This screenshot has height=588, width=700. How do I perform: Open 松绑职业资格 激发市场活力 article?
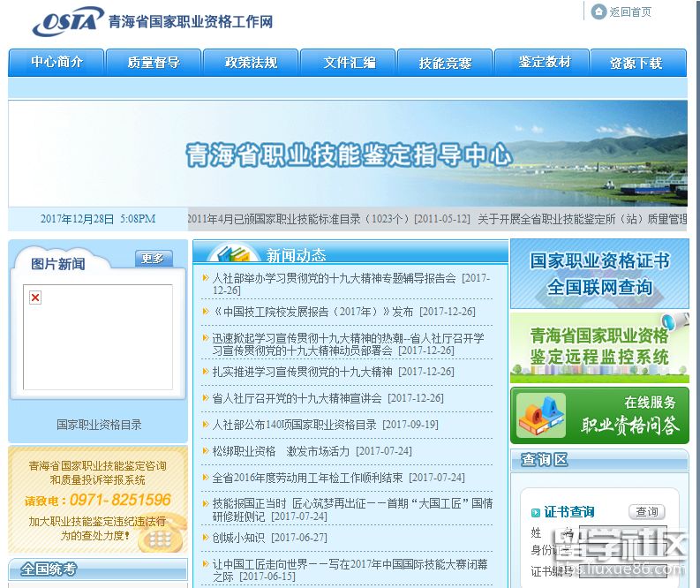tap(312, 451)
